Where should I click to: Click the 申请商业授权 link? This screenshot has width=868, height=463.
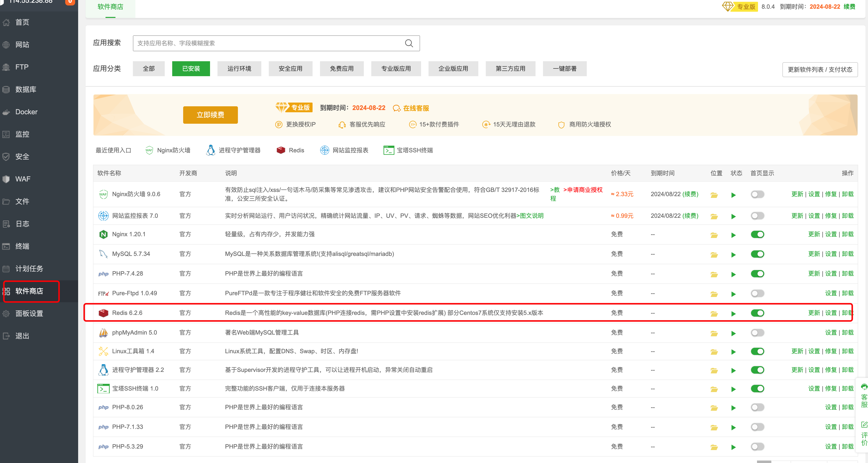[583, 190]
